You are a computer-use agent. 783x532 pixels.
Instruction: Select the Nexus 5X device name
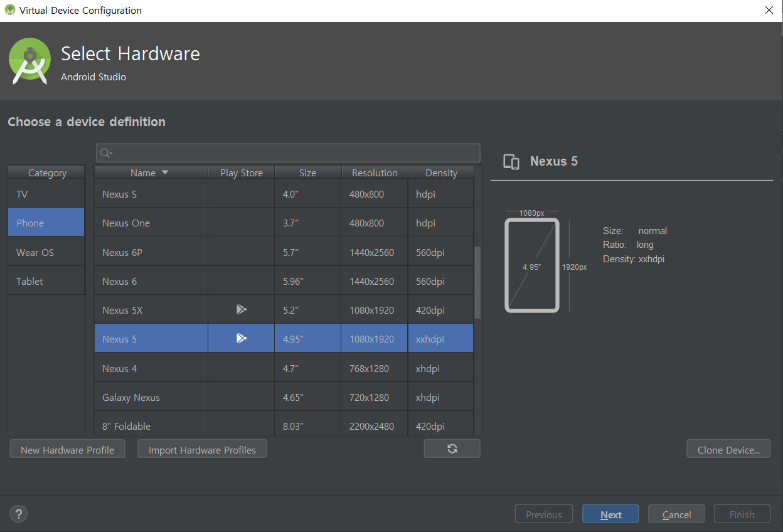click(122, 310)
